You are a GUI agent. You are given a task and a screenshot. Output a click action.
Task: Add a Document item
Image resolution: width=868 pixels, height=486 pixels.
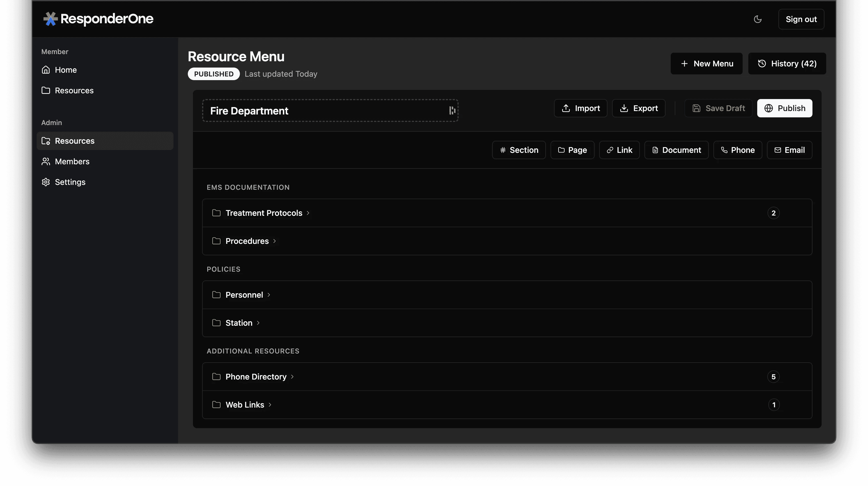click(676, 150)
